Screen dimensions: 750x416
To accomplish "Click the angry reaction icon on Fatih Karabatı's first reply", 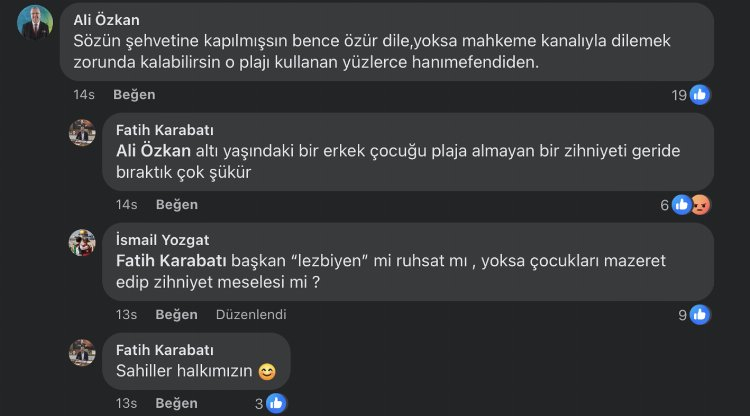I will pos(701,205).
